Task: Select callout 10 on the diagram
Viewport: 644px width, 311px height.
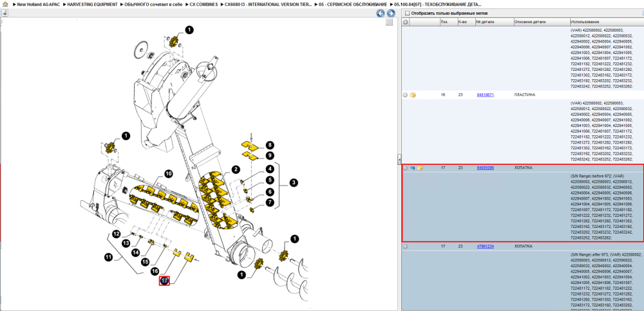Action: tap(168, 174)
